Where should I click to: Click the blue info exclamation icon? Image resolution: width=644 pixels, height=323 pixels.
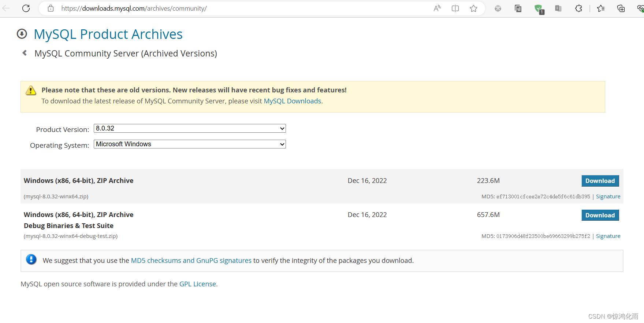point(31,260)
